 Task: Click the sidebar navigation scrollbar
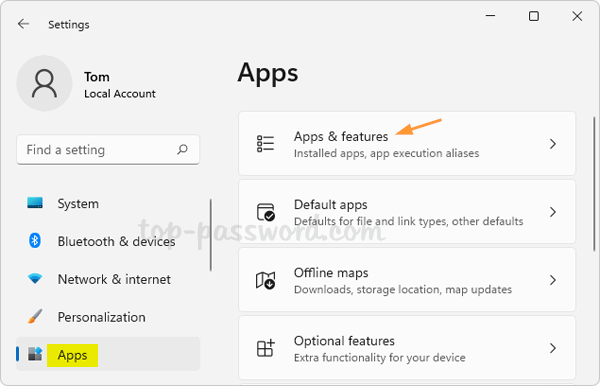click(x=210, y=235)
